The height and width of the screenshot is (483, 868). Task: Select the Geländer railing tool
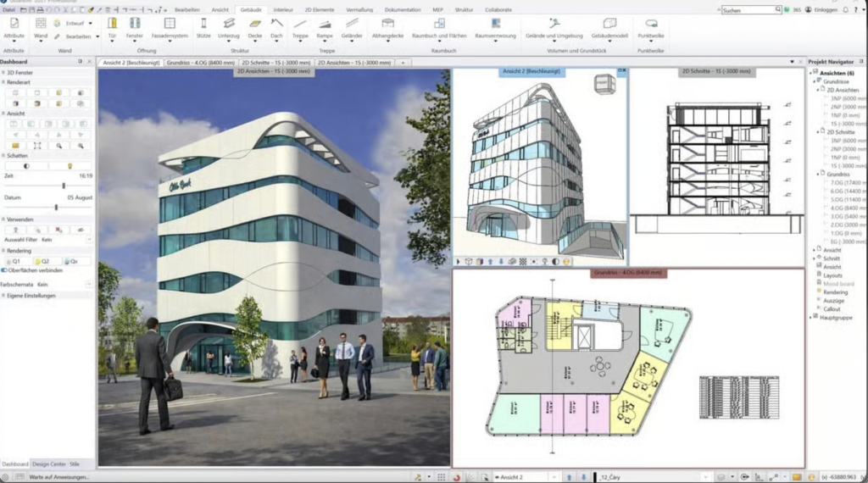352,24
